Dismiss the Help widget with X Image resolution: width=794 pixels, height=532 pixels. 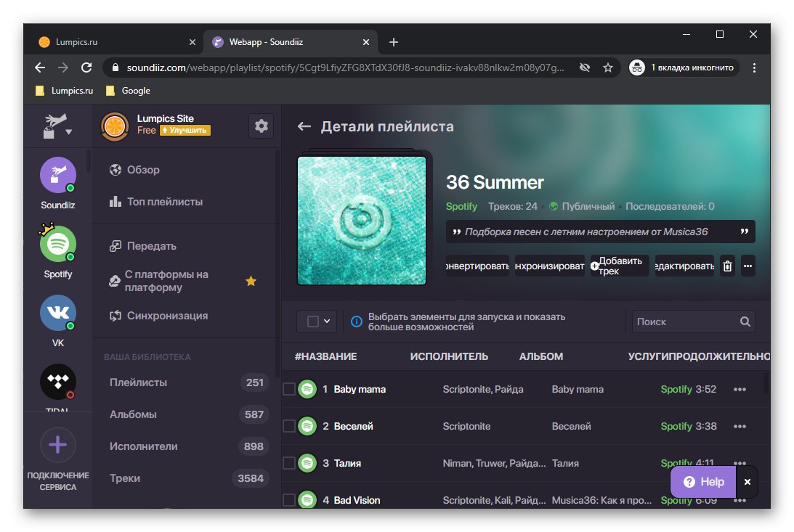(747, 482)
